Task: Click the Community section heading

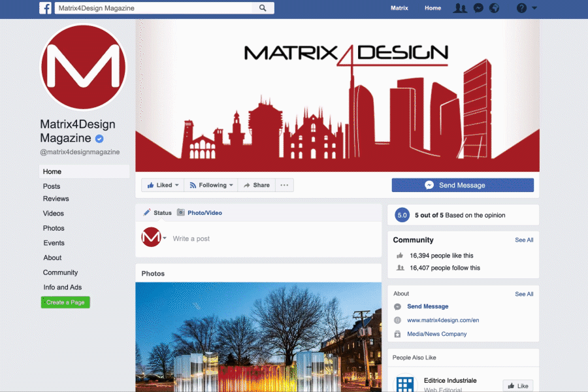Action: (414, 240)
